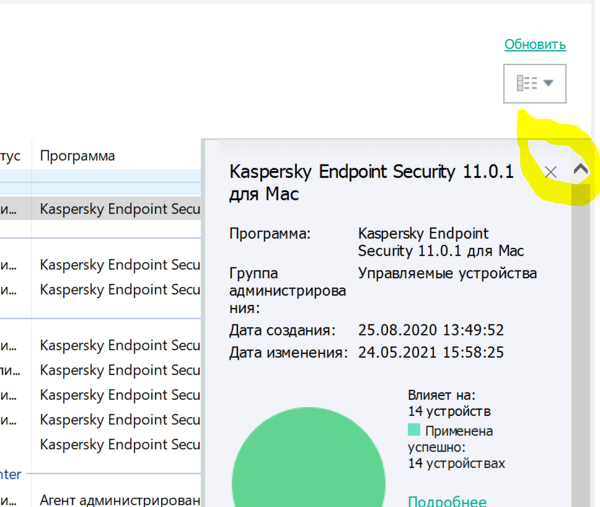Click the Дата изменения field label
This screenshot has height=507, width=600.
287,352
